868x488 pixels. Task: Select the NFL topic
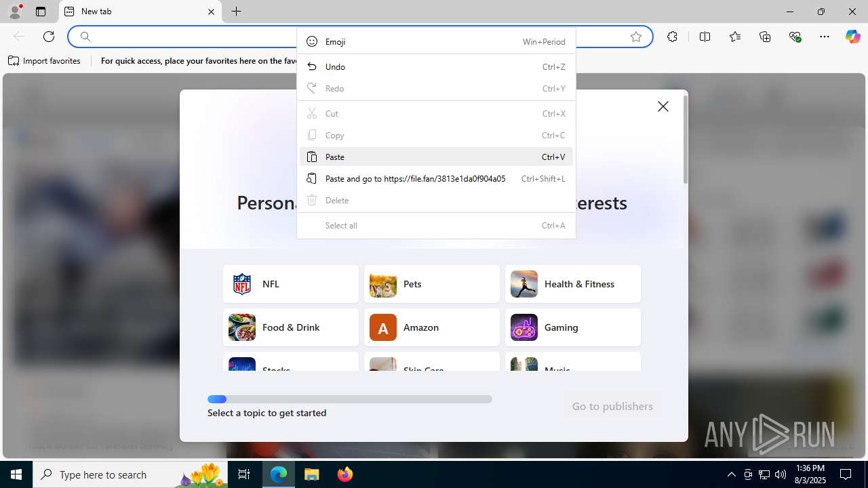point(291,284)
